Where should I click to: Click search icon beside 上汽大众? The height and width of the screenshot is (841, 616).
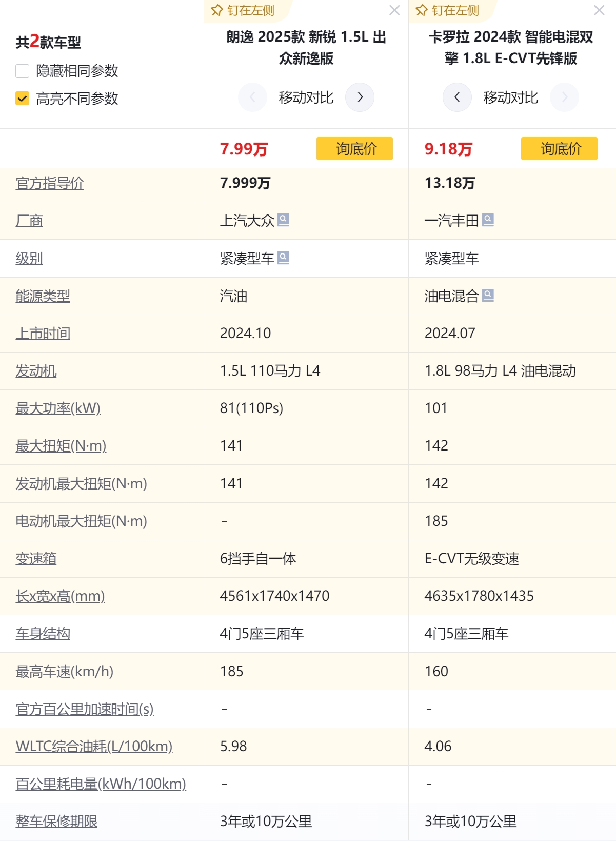[283, 220]
